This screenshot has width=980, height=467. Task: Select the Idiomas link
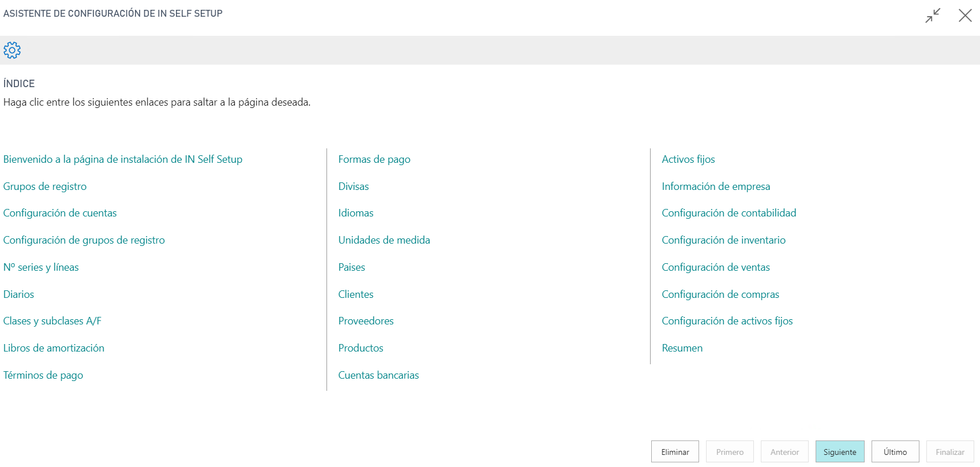click(x=356, y=213)
